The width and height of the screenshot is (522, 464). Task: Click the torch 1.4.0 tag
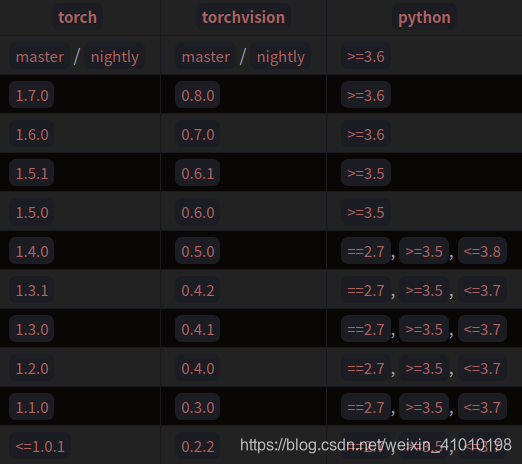32,251
